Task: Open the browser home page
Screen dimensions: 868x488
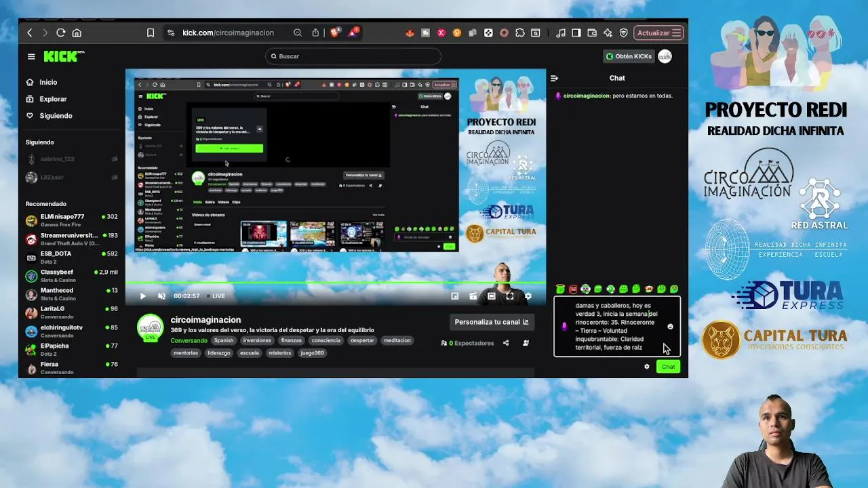Action: click(77, 33)
